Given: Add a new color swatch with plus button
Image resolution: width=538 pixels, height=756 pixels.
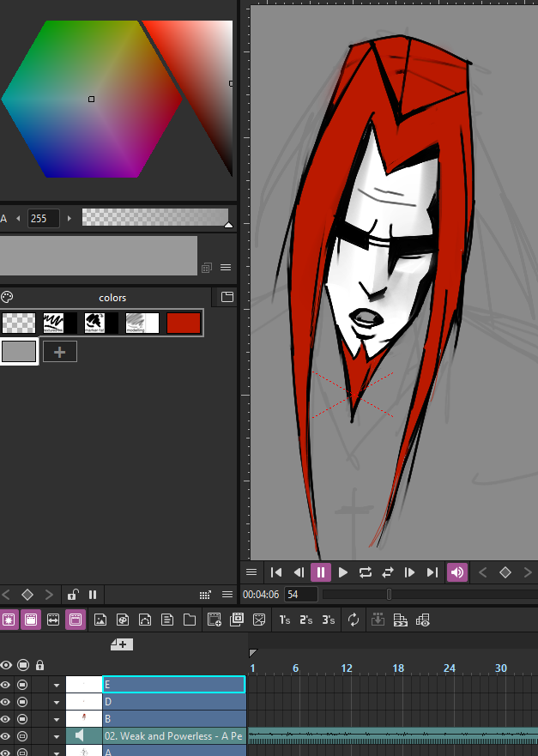Looking at the screenshot, I should 60,352.
